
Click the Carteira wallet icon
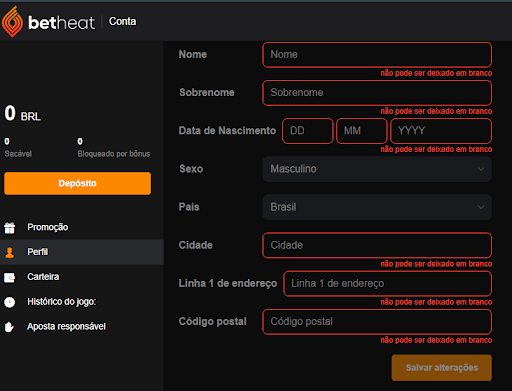pos(10,277)
